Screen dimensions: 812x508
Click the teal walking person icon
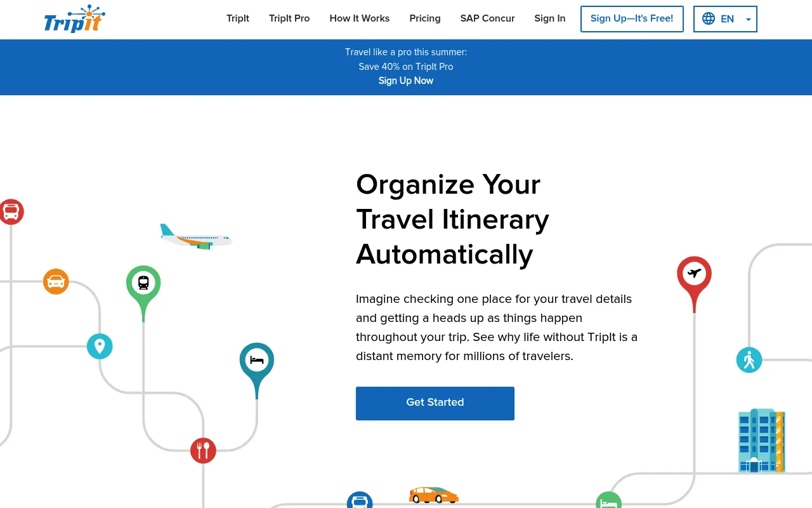click(x=749, y=360)
